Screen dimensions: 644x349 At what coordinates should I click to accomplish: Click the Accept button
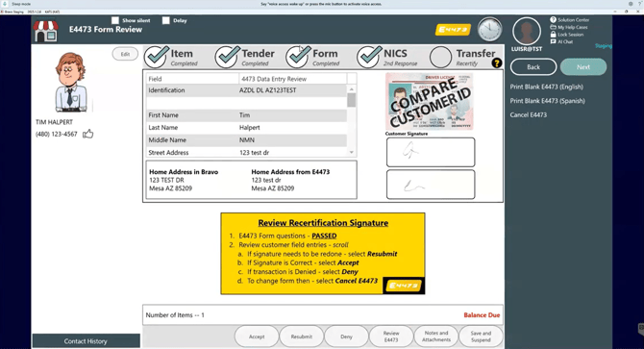257,337
